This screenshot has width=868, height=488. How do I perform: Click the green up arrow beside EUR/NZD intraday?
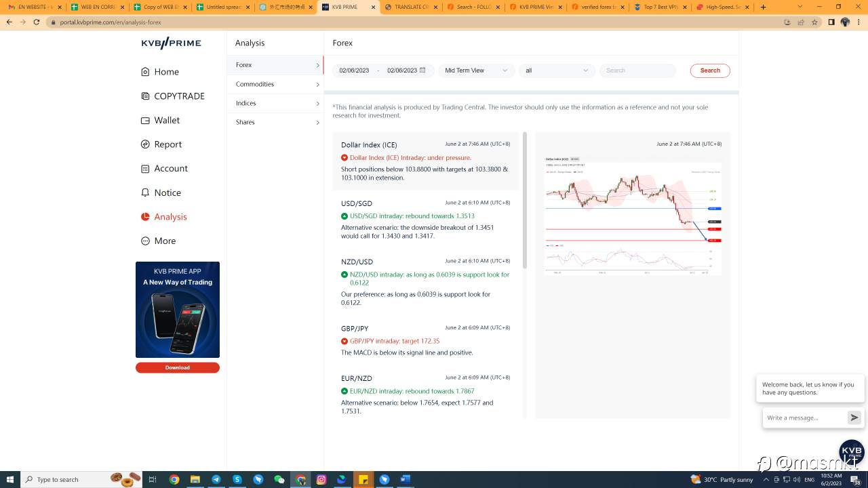pos(344,391)
